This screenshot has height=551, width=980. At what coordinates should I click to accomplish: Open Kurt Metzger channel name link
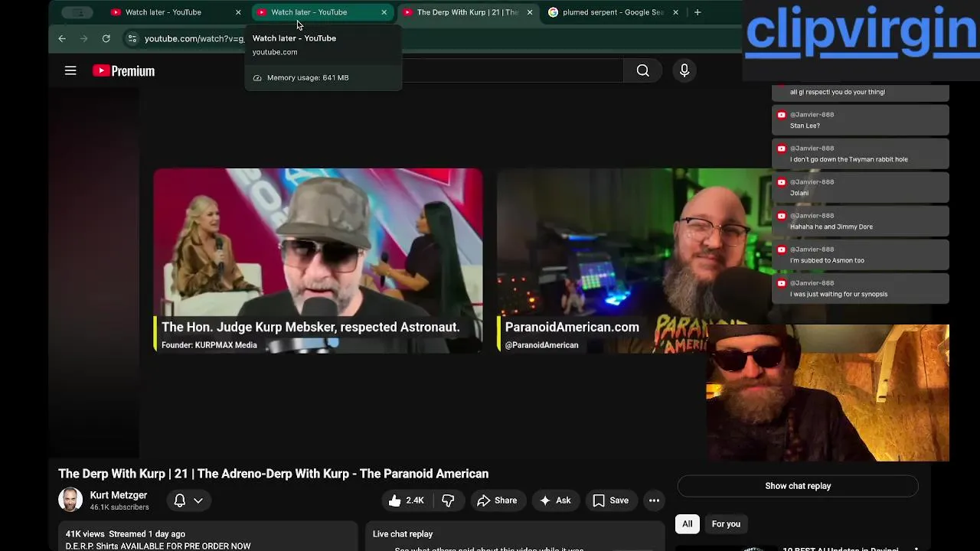(x=119, y=495)
